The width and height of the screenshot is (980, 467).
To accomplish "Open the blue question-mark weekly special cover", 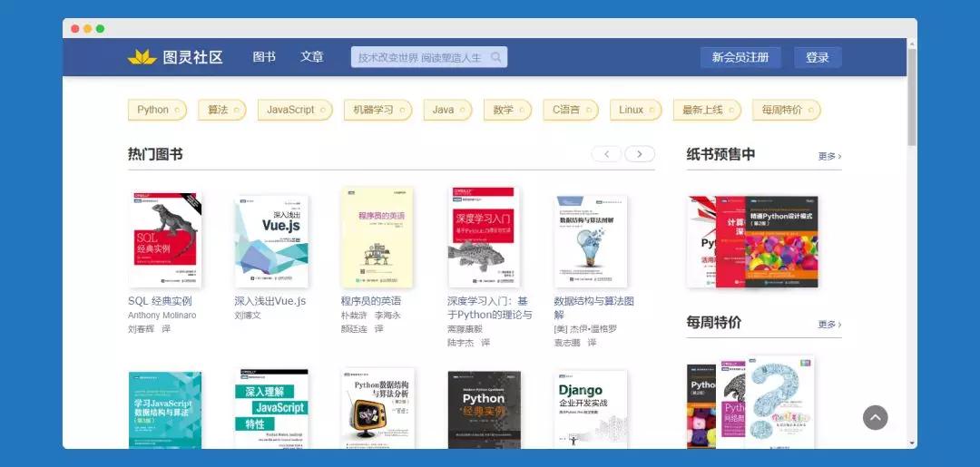I will pos(780,402).
